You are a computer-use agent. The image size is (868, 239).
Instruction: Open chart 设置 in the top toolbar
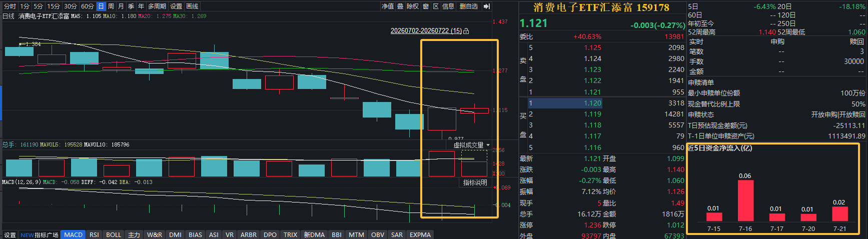tap(176, 6)
